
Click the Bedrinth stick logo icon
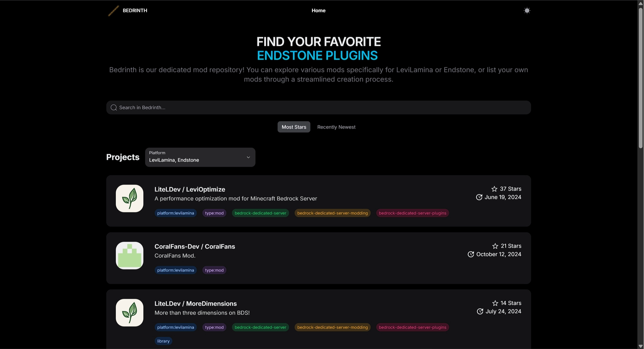pyautogui.click(x=113, y=11)
